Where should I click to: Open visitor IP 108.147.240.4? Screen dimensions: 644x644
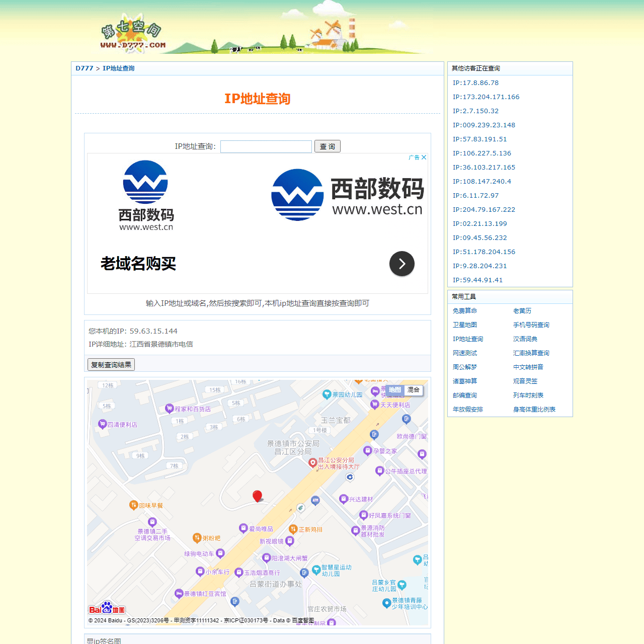482,182
